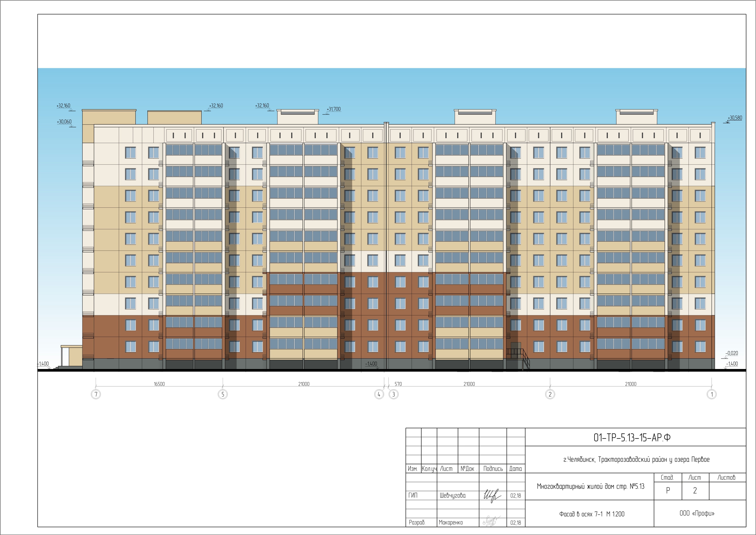Image resolution: width=756 pixels, height=535 pixels.
Task: Select the surname "Макаренко"
Action: pyautogui.click(x=450, y=522)
